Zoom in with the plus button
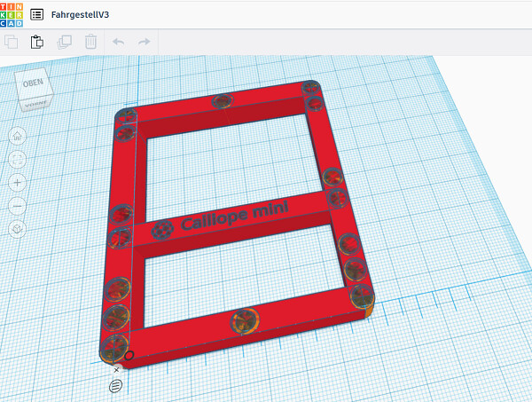This screenshot has width=532, height=402. pos(18,183)
